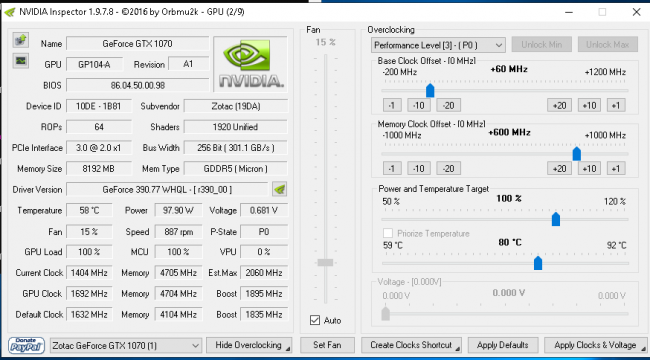Decrease memory clock offset with -1 button

pyautogui.click(x=392, y=168)
